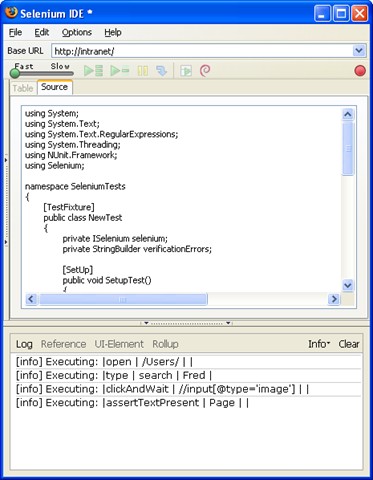Screen dimensions: 373x480
Task: Click 'namespace SeleniumTests' line
Action: [75, 186]
